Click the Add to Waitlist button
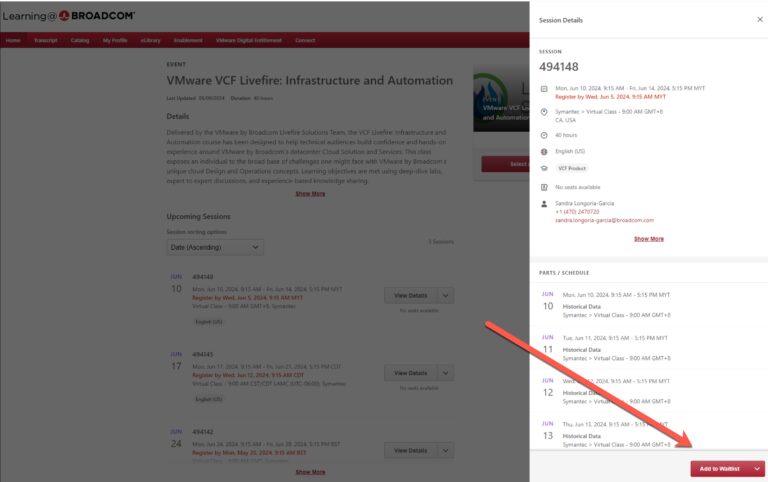 coord(720,469)
